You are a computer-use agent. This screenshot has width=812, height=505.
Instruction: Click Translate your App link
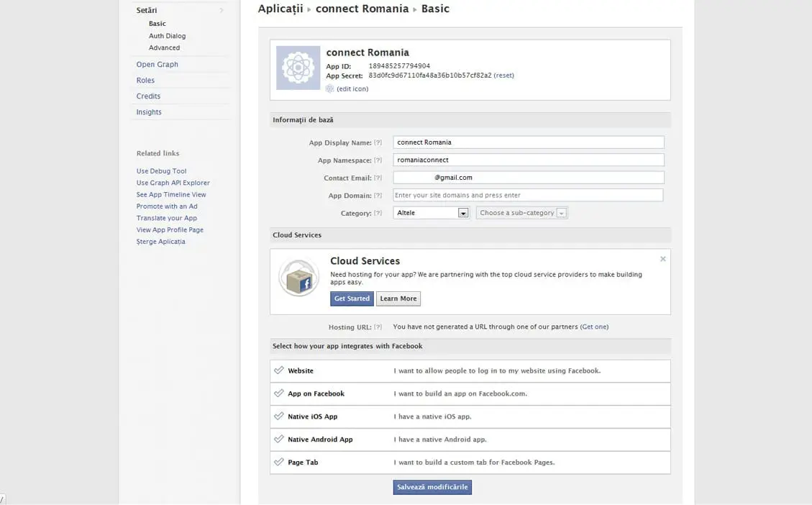(167, 218)
